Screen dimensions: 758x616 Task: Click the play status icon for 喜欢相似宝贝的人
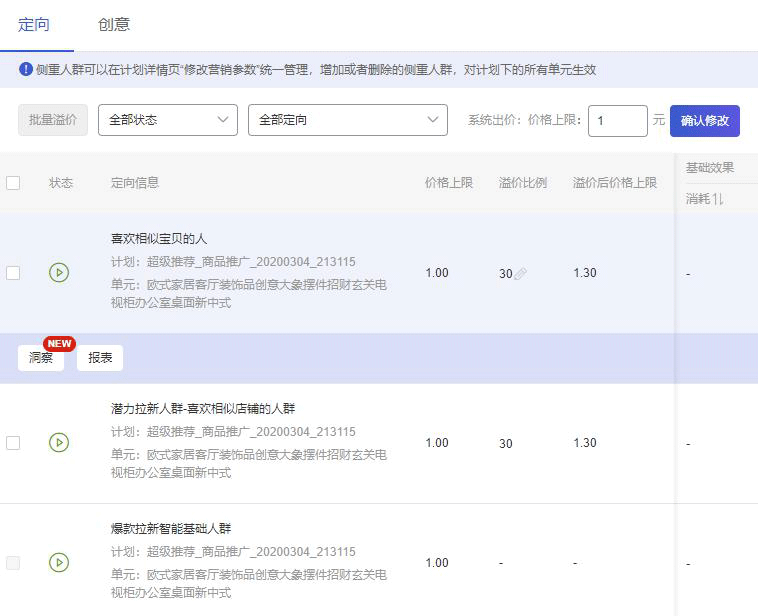59,273
